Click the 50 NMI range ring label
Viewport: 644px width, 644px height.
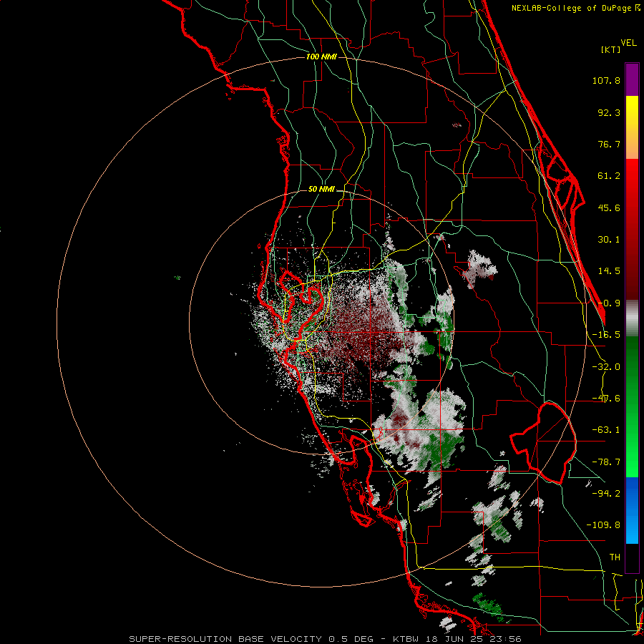[x=321, y=190]
